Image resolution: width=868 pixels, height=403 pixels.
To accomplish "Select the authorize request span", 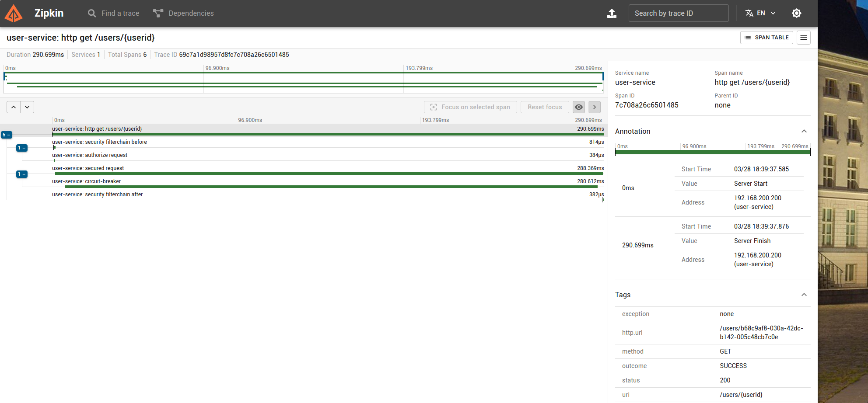I will (328, 156).
